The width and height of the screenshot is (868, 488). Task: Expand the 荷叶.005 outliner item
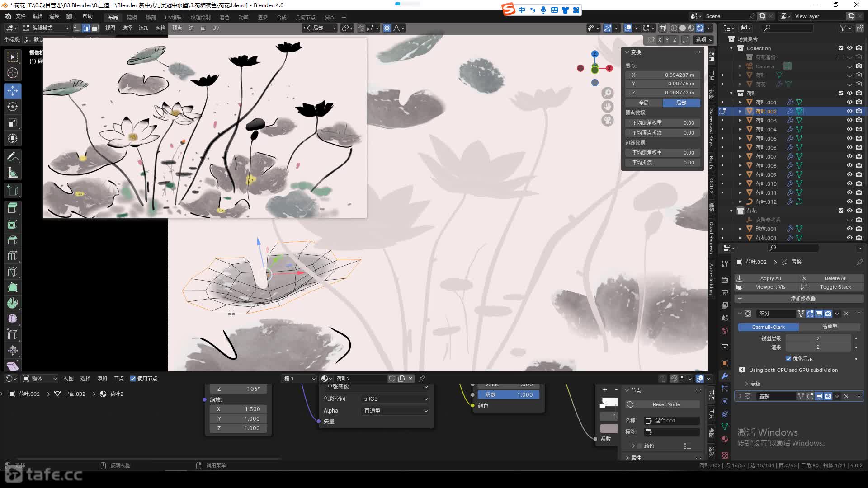[x=741, y=138]
